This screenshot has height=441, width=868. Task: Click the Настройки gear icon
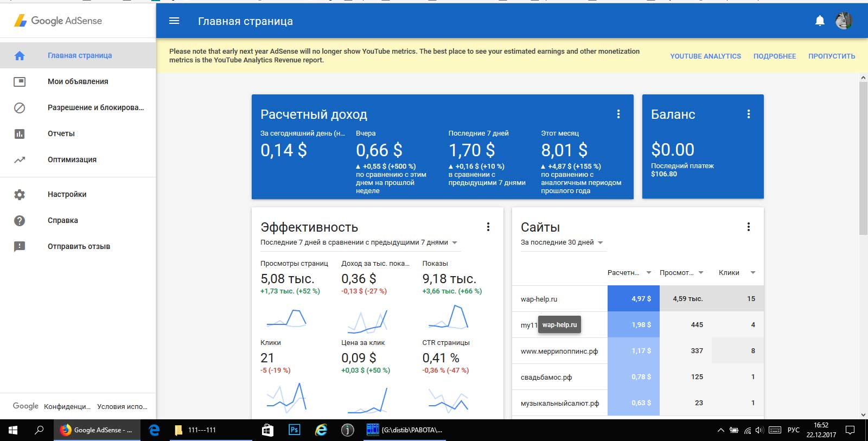click(20, 194)
